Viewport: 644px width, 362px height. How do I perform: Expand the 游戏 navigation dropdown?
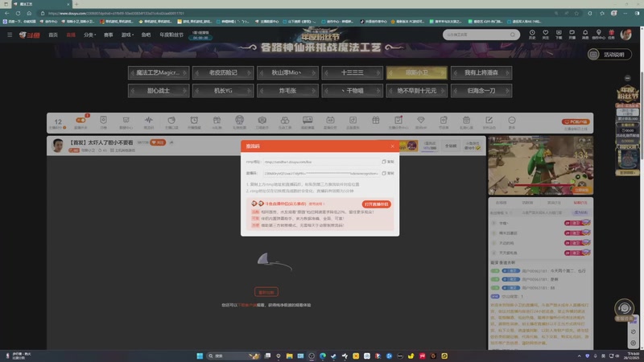click(127, 35)
